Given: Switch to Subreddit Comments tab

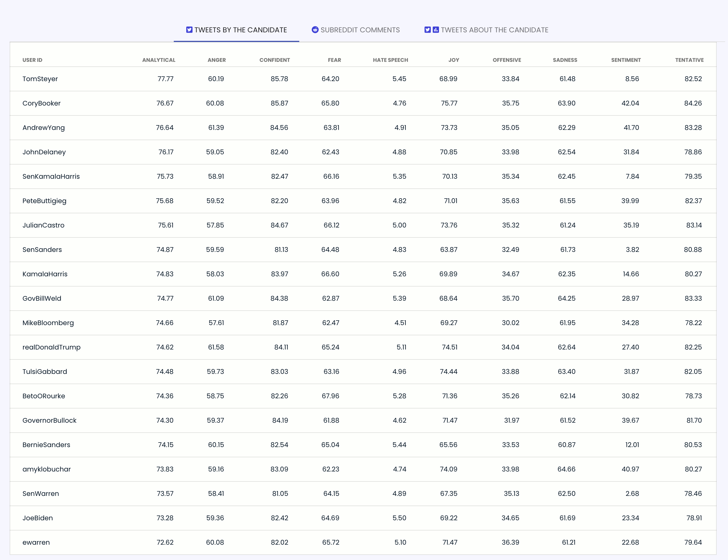Looking at the screenshot, I should pyautogui.click(x=360, y=30).
